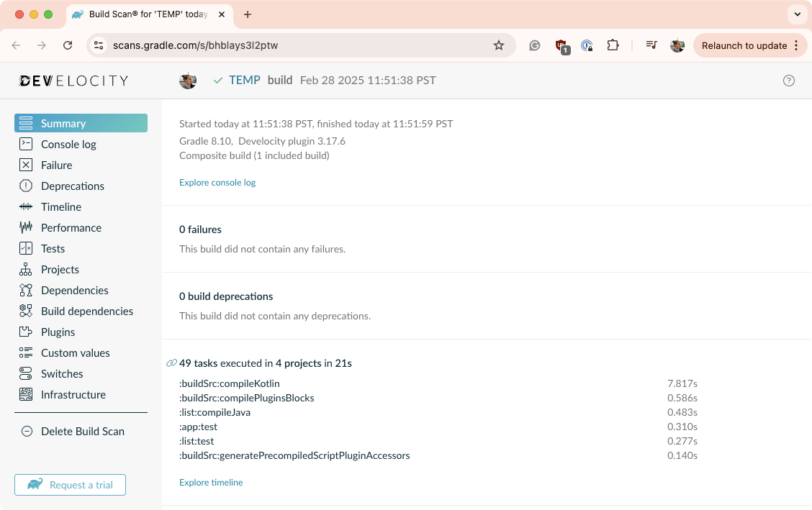Viewport: 812px width, 510px height.
Task: Go to the Tests section
Action: pyautogui.click(x=53, y=249)
